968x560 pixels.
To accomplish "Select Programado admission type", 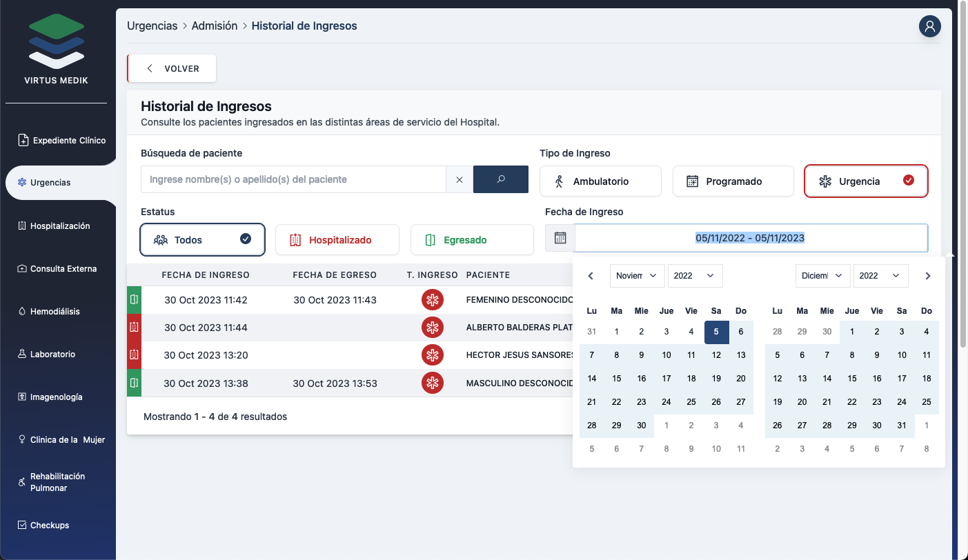I will (x=733, y=181).
